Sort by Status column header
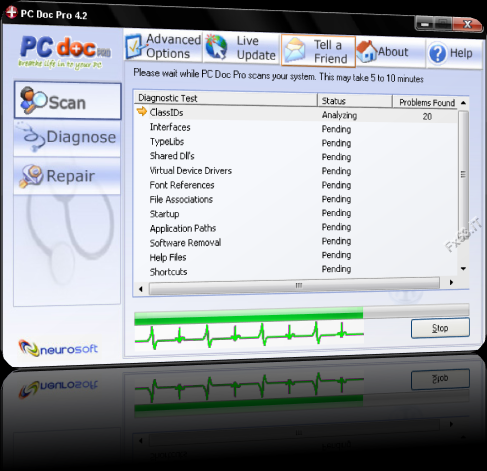487x471 pixels. click(354, 101)
